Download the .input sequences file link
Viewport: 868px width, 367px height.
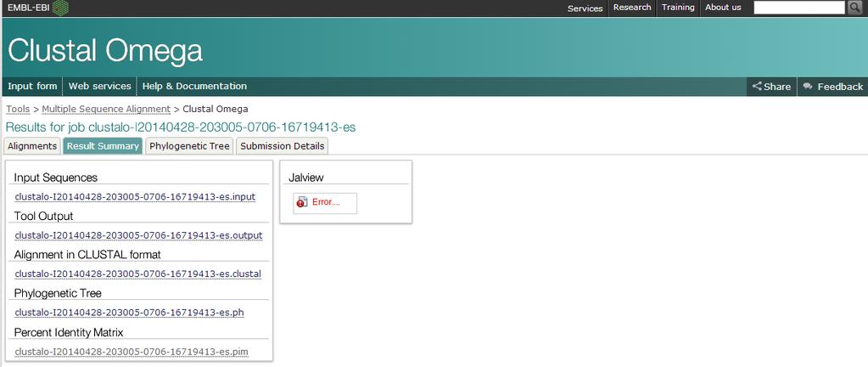135,197
